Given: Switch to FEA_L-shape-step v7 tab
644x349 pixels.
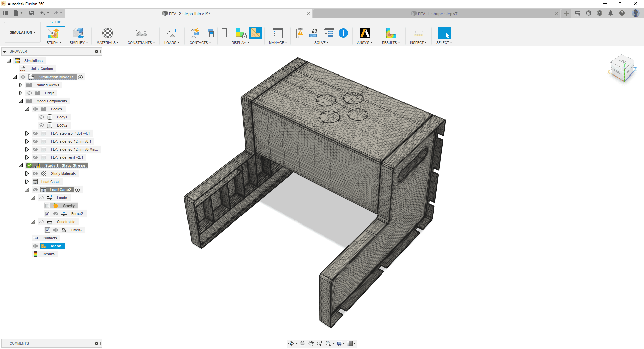Looking at the screenshot, I should point(437,14).
